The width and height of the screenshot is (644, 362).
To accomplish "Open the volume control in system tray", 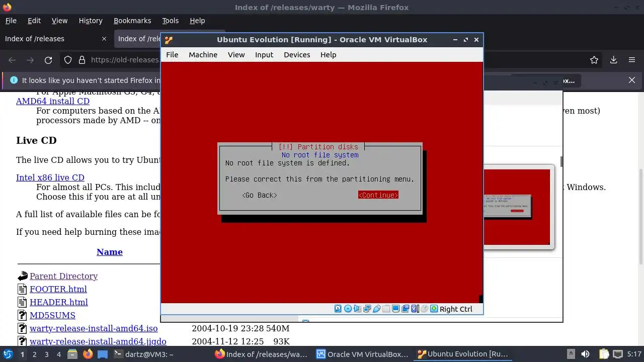I will click(x=585, y=354).
